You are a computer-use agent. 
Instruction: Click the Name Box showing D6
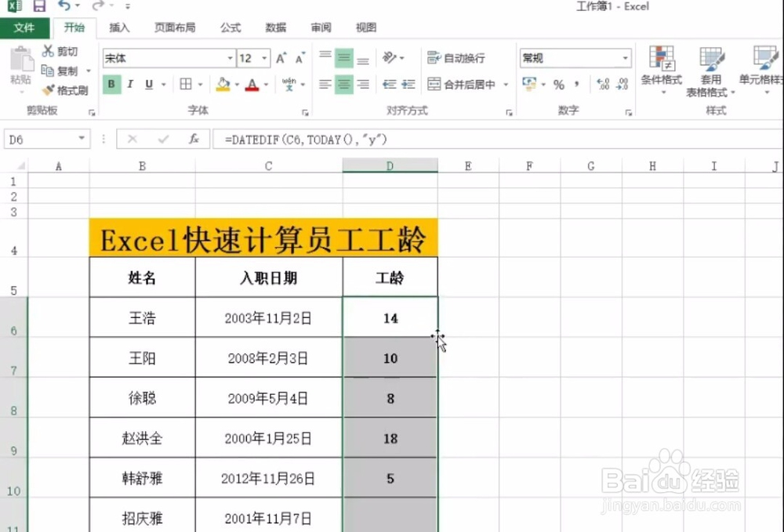(47, 139)
